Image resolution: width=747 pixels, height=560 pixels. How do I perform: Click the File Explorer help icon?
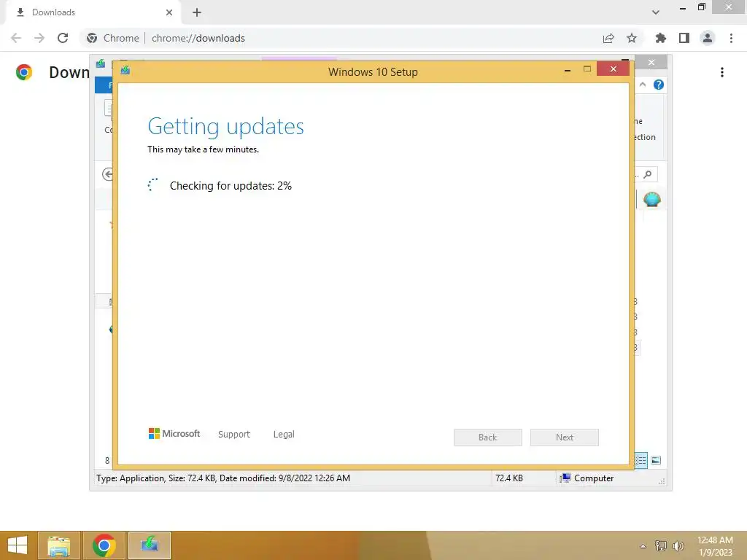coord(659,85)
